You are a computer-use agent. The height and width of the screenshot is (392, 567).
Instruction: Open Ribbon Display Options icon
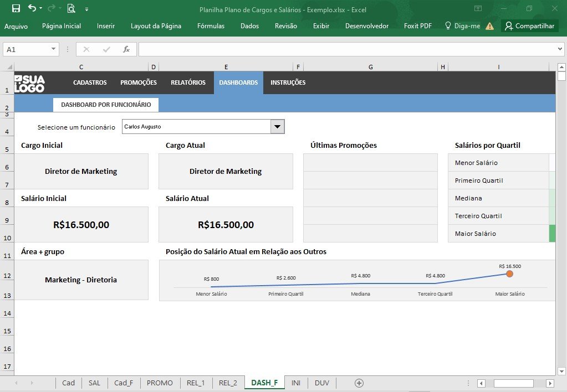point(478,8)
